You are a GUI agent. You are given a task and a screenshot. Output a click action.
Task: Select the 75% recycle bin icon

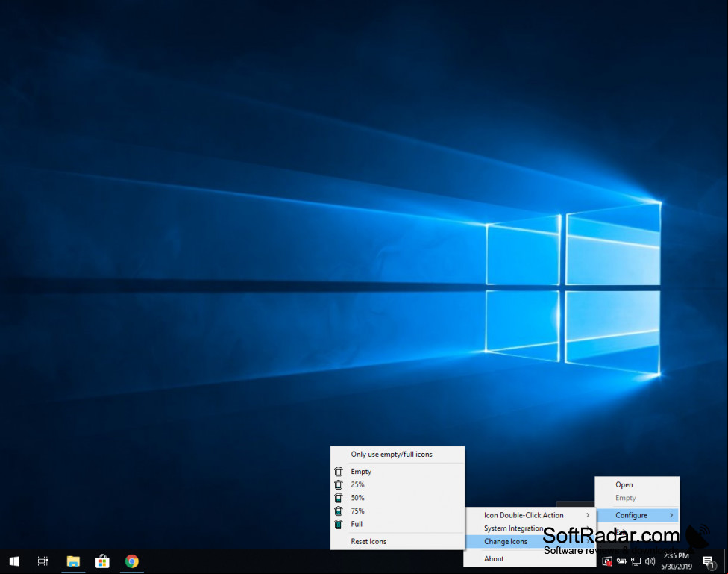[x=398, y=511]
